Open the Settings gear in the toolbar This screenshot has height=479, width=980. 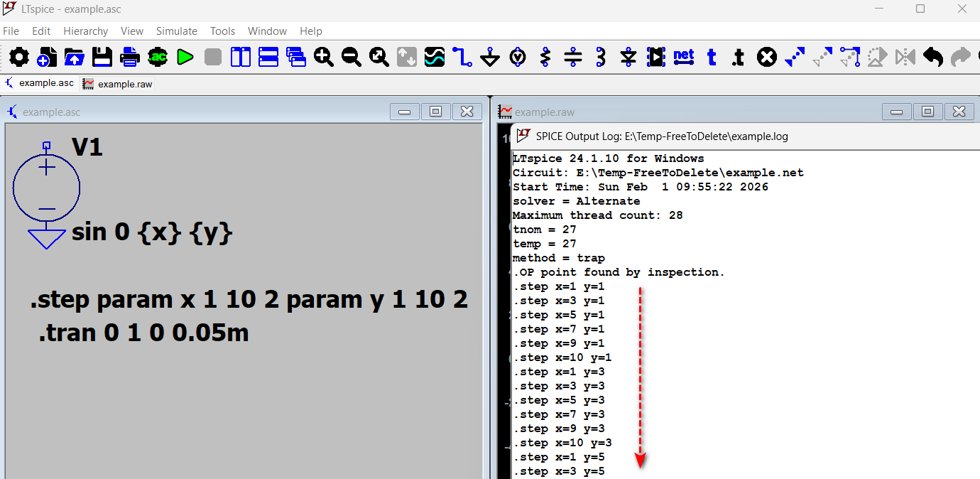pos(19,58)
